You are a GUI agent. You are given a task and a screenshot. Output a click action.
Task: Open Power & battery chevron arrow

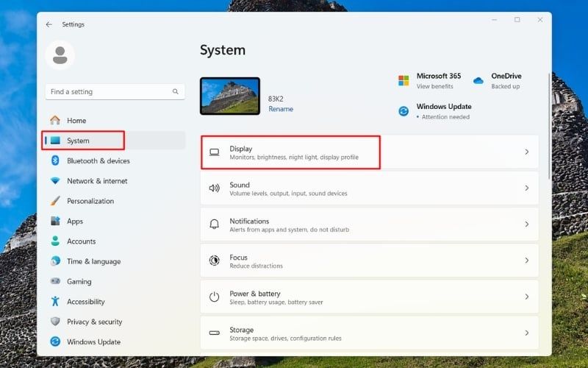pos(526,297)
